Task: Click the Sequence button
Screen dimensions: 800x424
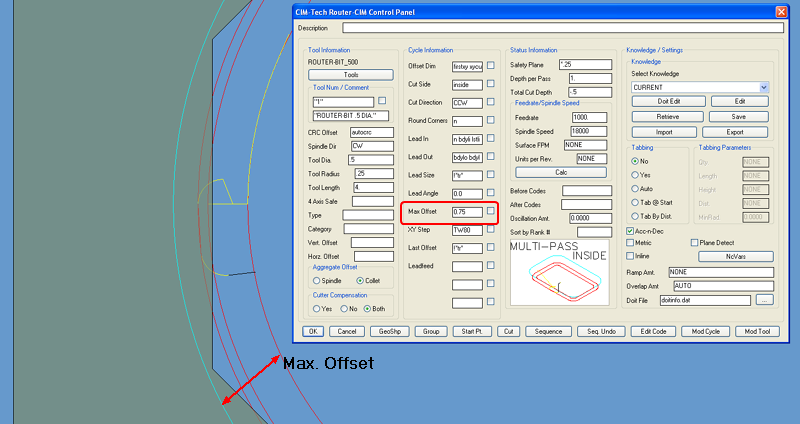Action: (x=548, y=332)
